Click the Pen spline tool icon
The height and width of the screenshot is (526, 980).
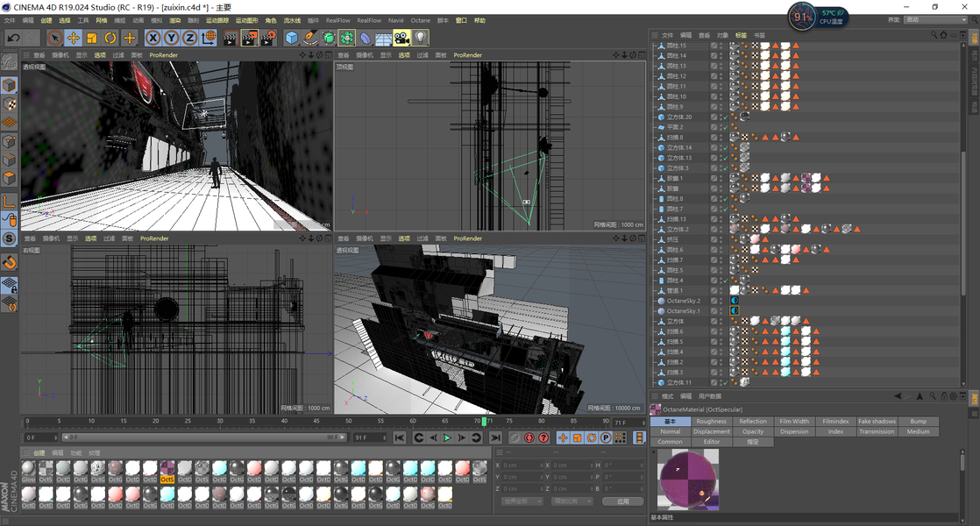310,38
